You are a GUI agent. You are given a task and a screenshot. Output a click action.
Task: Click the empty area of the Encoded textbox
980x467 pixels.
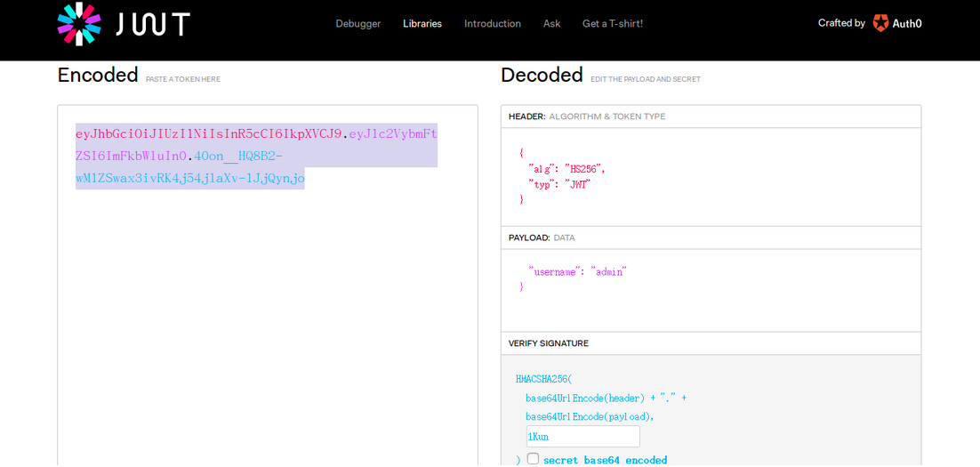click(267, 320)
